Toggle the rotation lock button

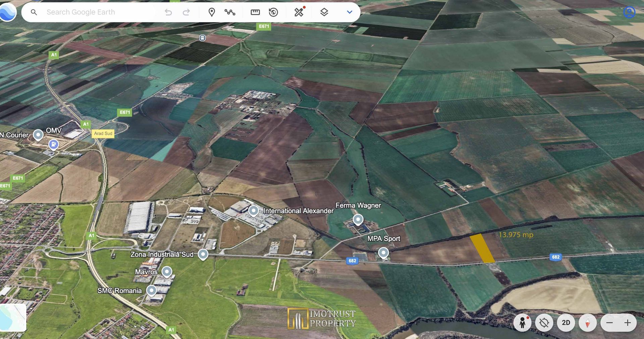point(544,323)
